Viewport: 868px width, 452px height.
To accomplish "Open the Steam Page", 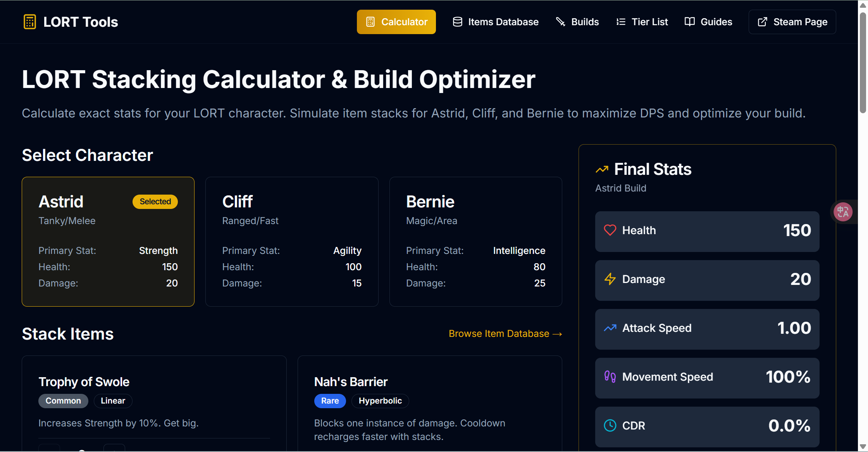I will tap(792, 22).
